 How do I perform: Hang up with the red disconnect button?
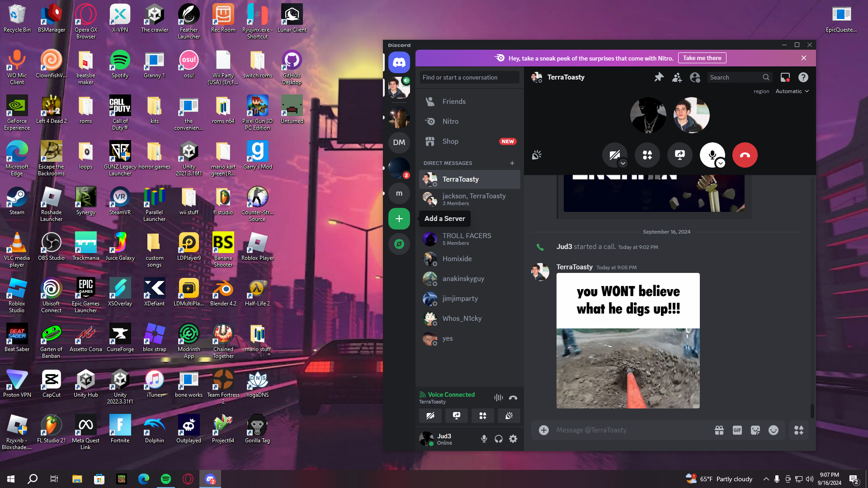pyautogui.click(x=745, y=155)
